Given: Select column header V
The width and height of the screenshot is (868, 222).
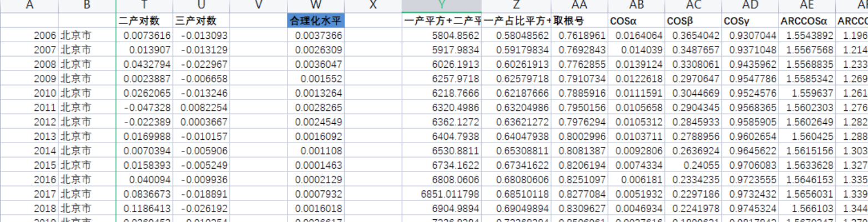Looking at the screenshot, I should tap(258, 6).
